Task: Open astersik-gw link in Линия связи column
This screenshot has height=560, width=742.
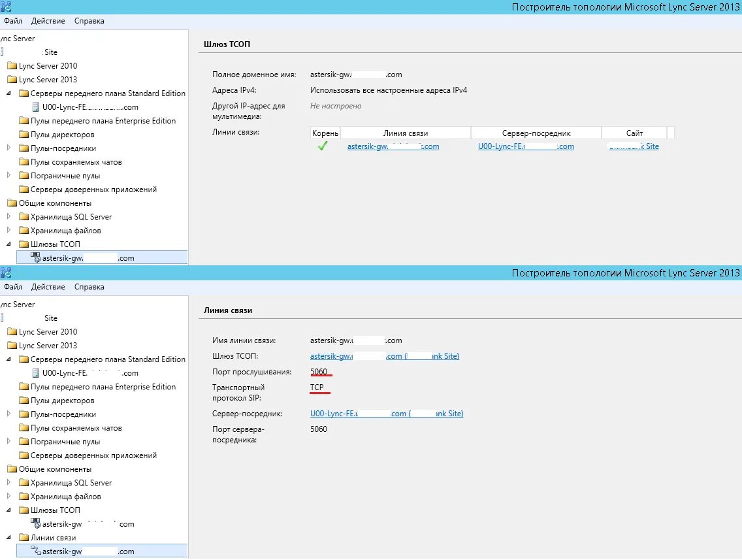Action: pos(393,146)
